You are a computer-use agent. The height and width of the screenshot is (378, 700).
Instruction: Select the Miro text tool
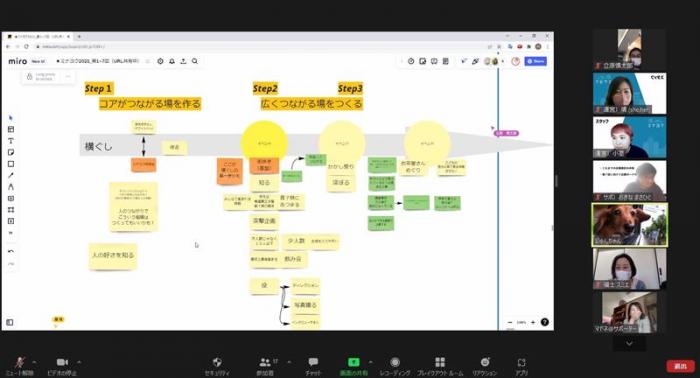(11, 141)
